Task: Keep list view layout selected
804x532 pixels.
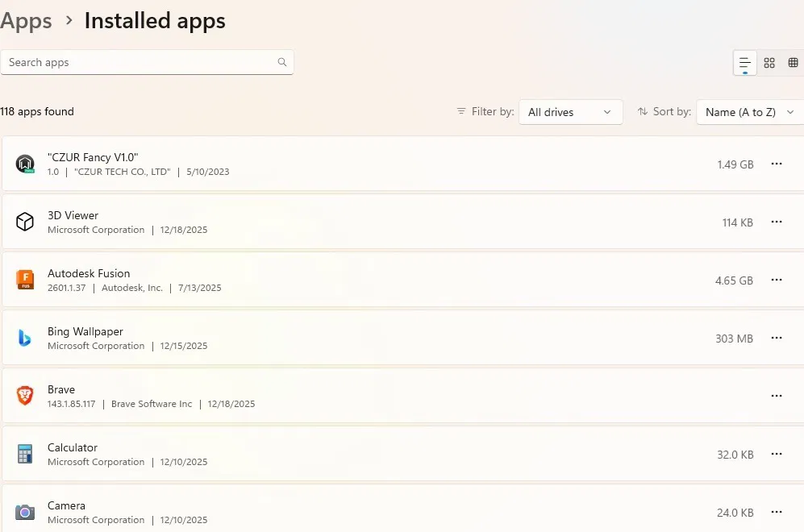Action: 744,62
